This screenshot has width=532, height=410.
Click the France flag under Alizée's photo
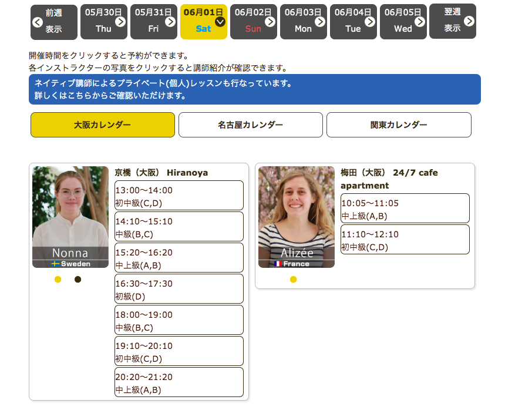(278, 264)
